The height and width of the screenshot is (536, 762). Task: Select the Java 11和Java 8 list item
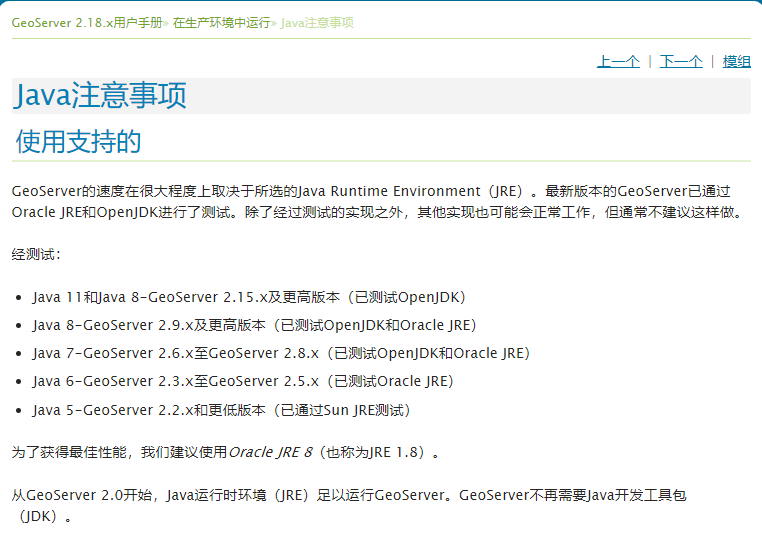point(249,297)
